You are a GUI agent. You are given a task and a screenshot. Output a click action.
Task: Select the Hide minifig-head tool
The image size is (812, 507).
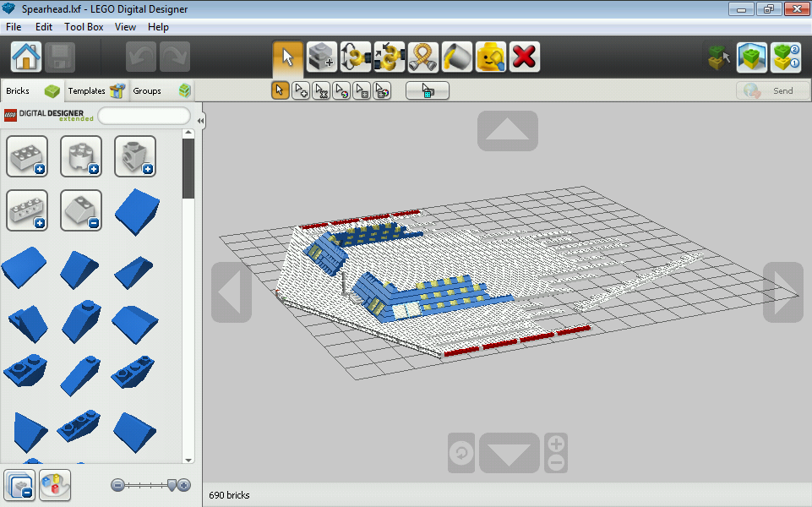(490, 57)
